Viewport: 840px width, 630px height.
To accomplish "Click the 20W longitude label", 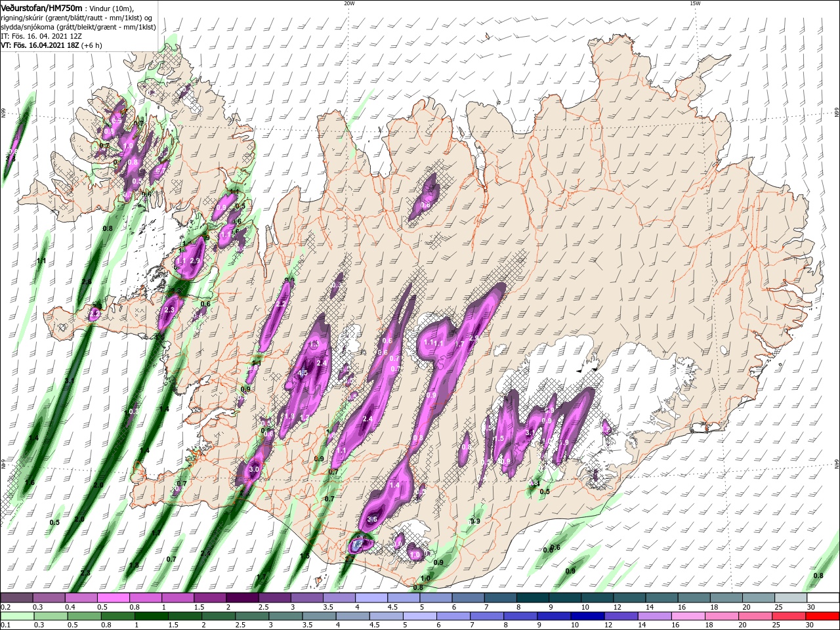I will [349, 3].
